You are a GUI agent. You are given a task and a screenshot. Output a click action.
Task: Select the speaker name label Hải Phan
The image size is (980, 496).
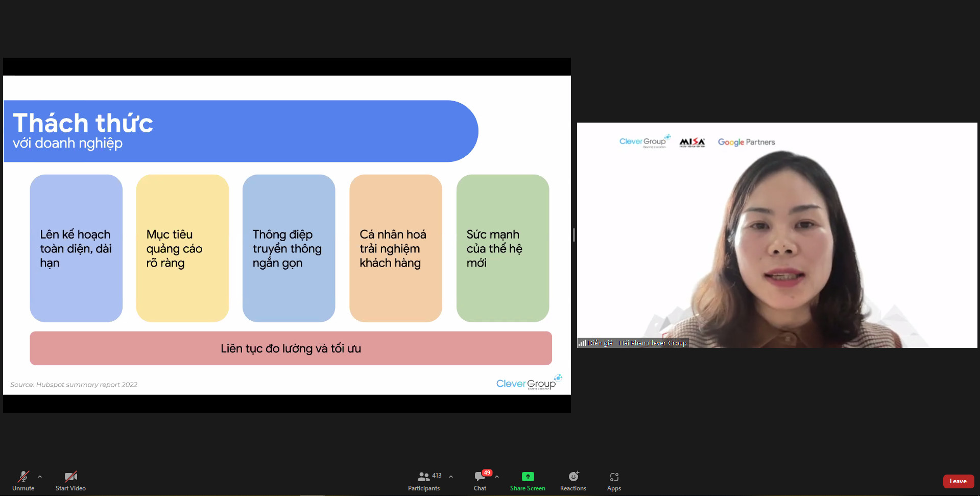[x=637, y=343]
